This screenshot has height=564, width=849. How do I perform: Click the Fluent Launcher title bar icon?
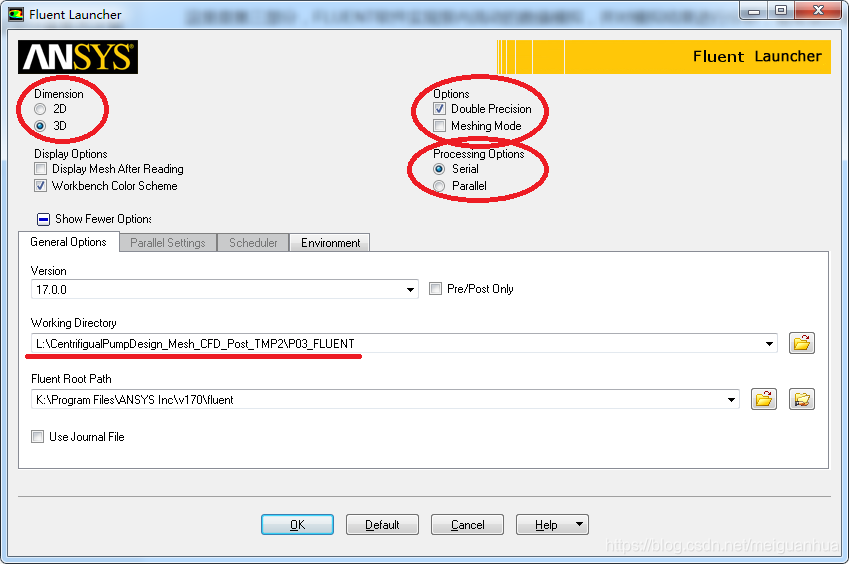[16, 15]
